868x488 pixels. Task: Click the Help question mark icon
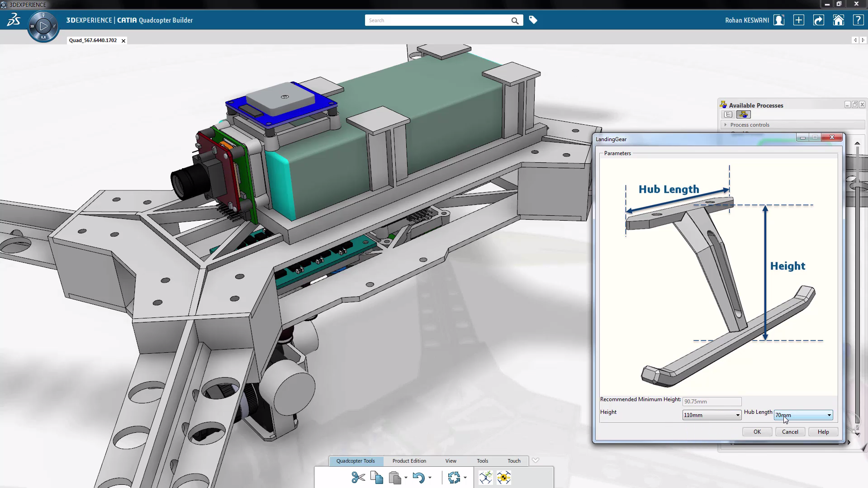(858, 20)
